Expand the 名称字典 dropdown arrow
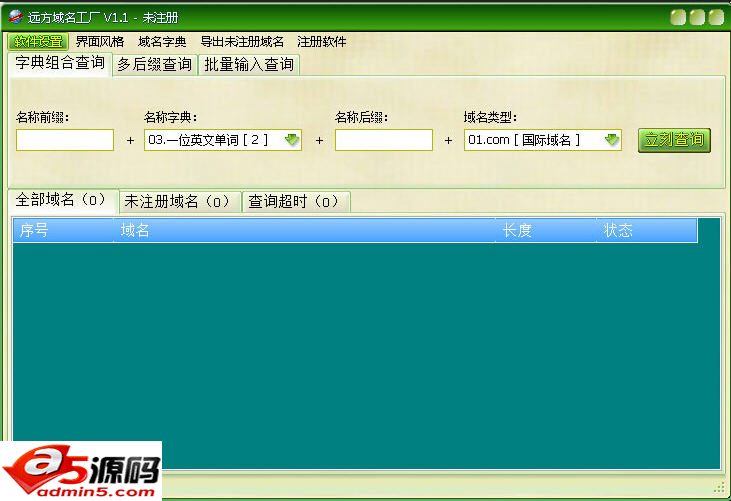The width and height of the screenshot is (731, 501). point(292,139)
